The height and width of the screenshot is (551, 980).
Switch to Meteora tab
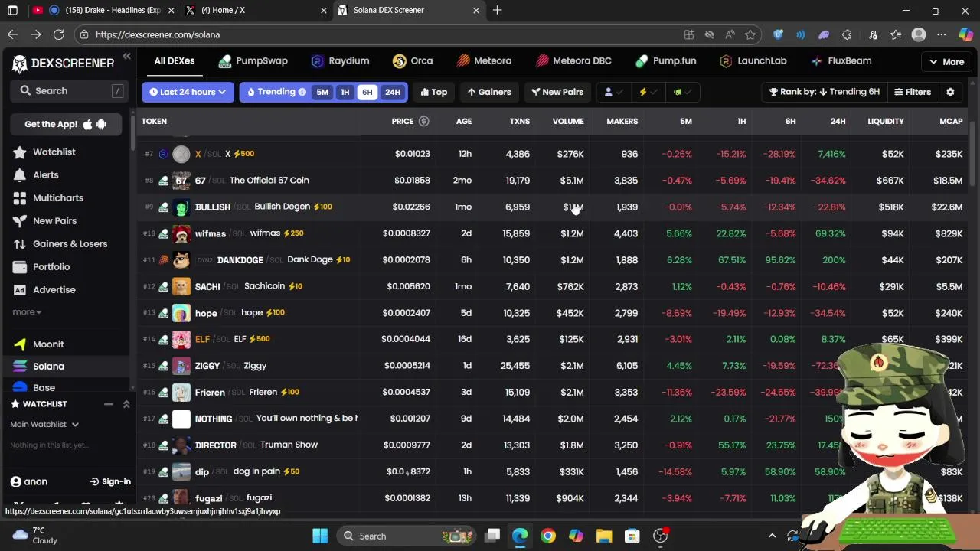click(484, 61)
